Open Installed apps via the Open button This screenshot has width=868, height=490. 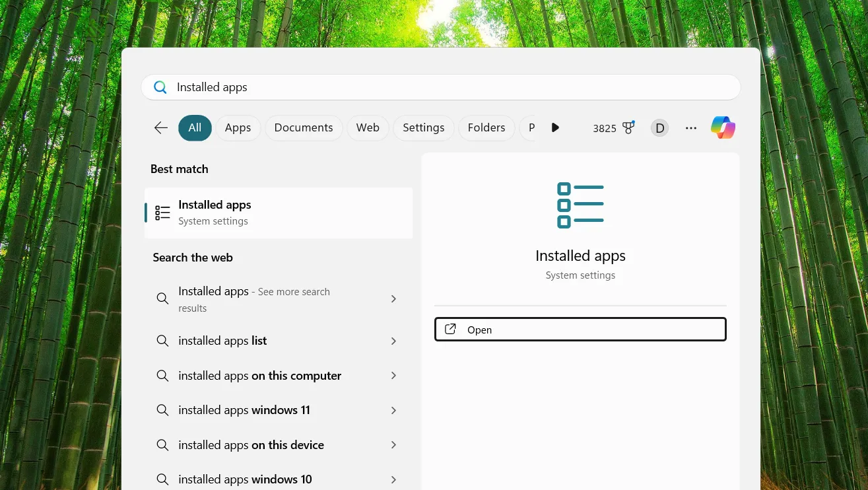click(x=580, y=329)
